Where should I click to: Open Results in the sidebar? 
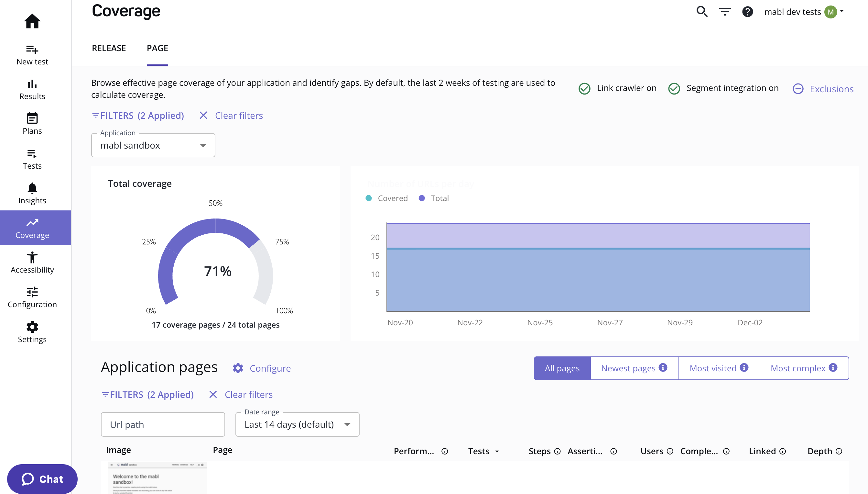coord(32,90)
